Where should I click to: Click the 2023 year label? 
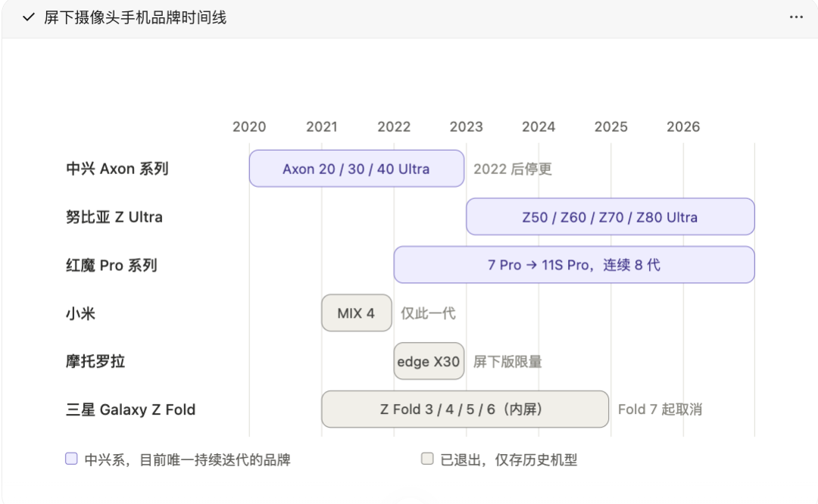467,126
